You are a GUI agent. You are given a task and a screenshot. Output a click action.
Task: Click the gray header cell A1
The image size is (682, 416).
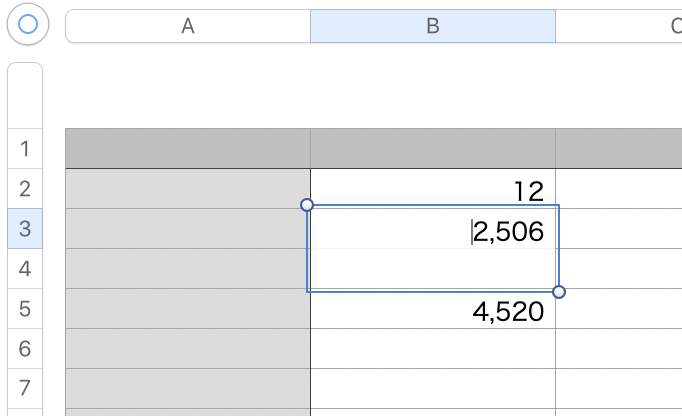tap(187, 149)
